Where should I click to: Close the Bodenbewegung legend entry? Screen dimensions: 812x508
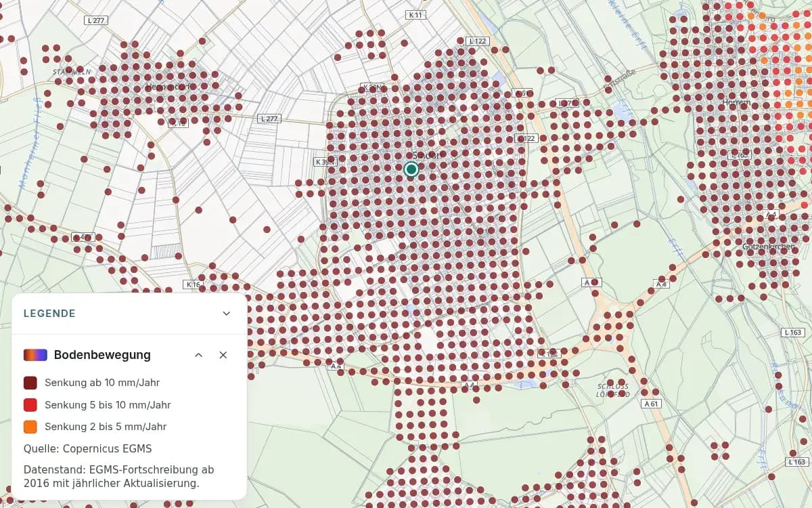click(x=223, y=355)
